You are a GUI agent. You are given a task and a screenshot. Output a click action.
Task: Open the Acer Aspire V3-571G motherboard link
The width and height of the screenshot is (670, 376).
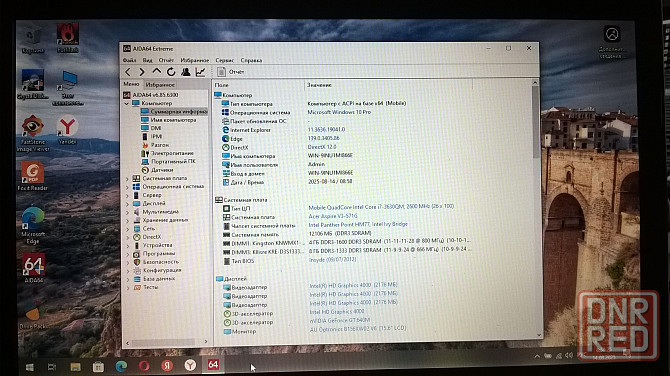(x=333, y=216)
